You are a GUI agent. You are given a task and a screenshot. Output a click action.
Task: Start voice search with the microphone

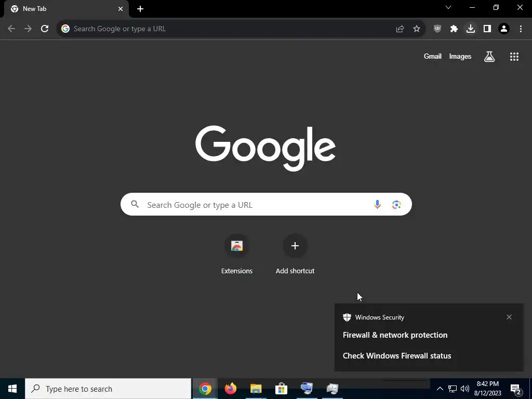click(377, 204)
